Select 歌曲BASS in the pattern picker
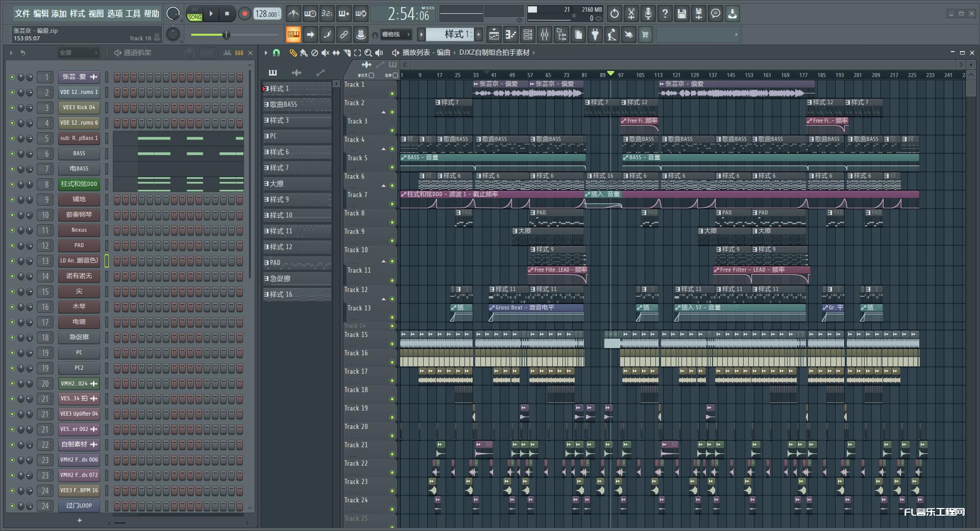The height and width of the screenshot is (531, 980). tap(297, 104)
